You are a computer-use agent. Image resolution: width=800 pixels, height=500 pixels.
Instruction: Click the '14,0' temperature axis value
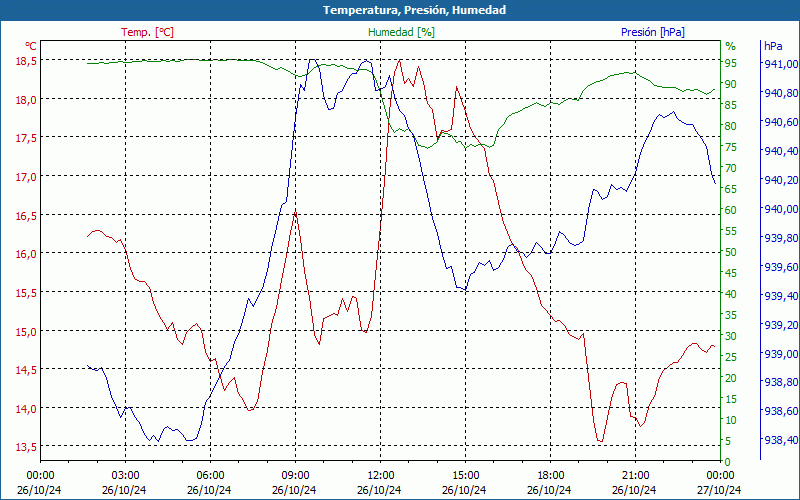point(26,409)
